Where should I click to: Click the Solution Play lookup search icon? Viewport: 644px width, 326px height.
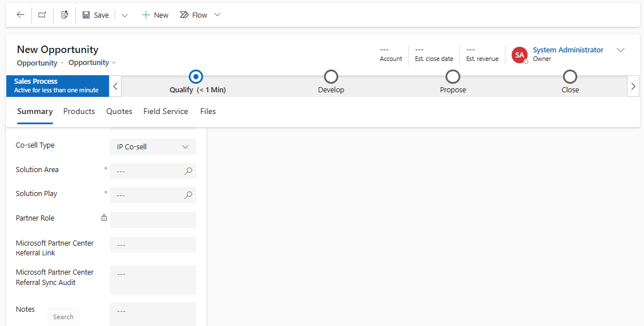point(188,195)
